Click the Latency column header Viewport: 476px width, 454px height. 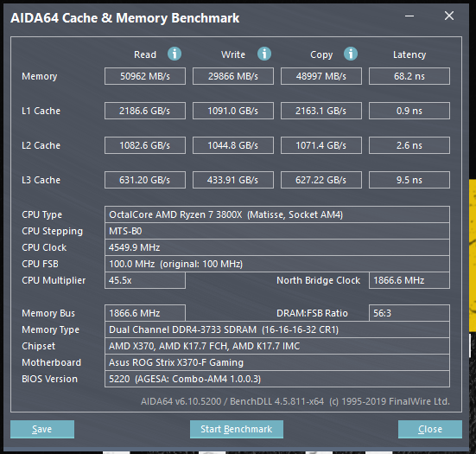coord(409,54)
